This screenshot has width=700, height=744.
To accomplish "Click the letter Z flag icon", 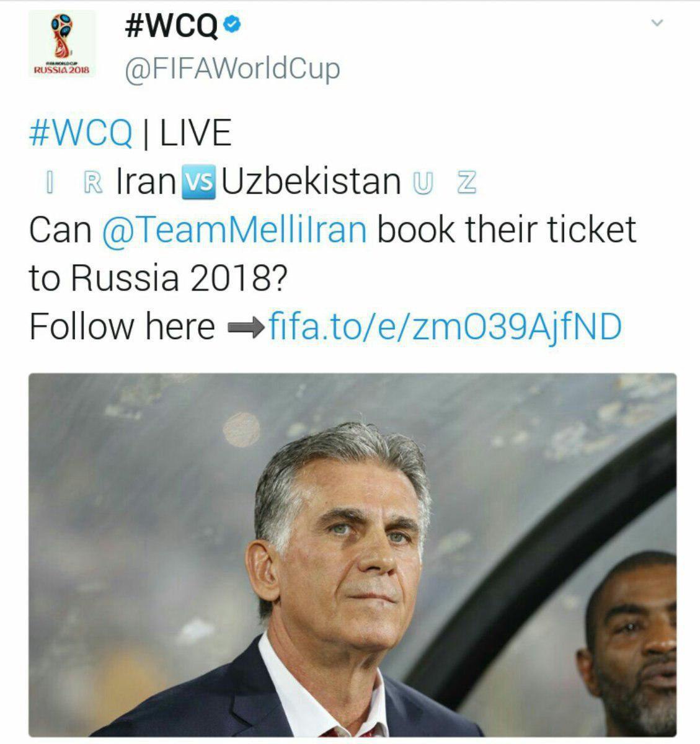I will point(466,182).
